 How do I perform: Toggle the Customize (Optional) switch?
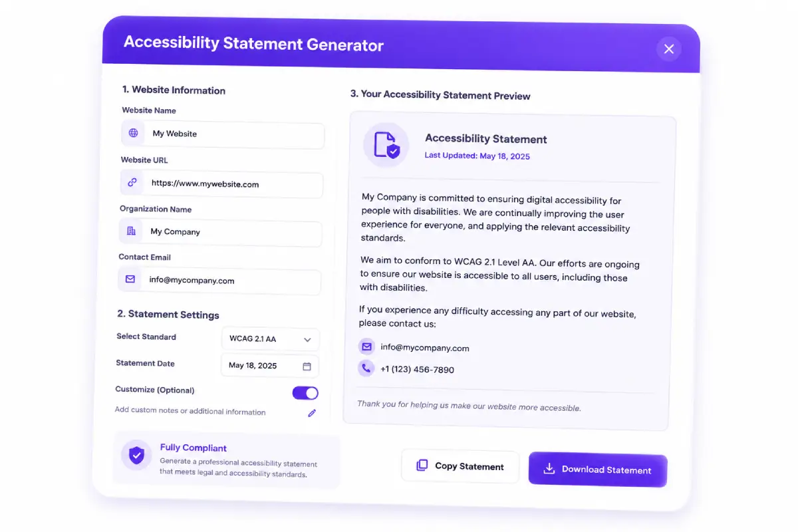(305, 393)
